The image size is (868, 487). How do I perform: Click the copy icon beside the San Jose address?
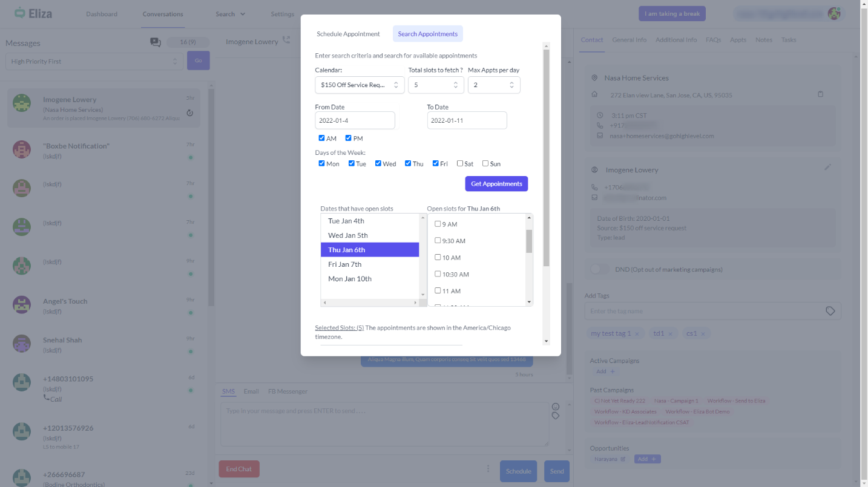coord(820,94)
